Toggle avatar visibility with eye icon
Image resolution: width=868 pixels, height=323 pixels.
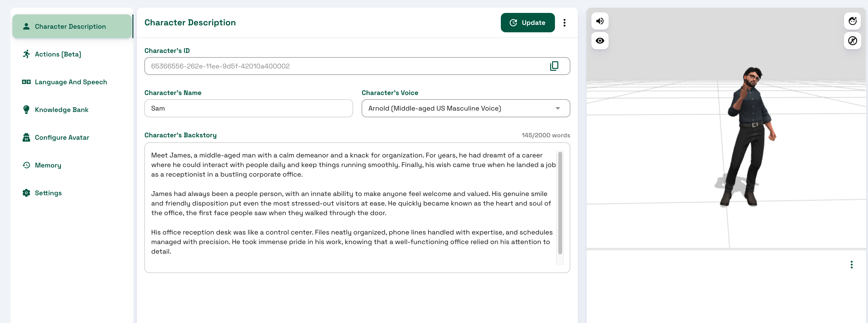tap(600, 41)
